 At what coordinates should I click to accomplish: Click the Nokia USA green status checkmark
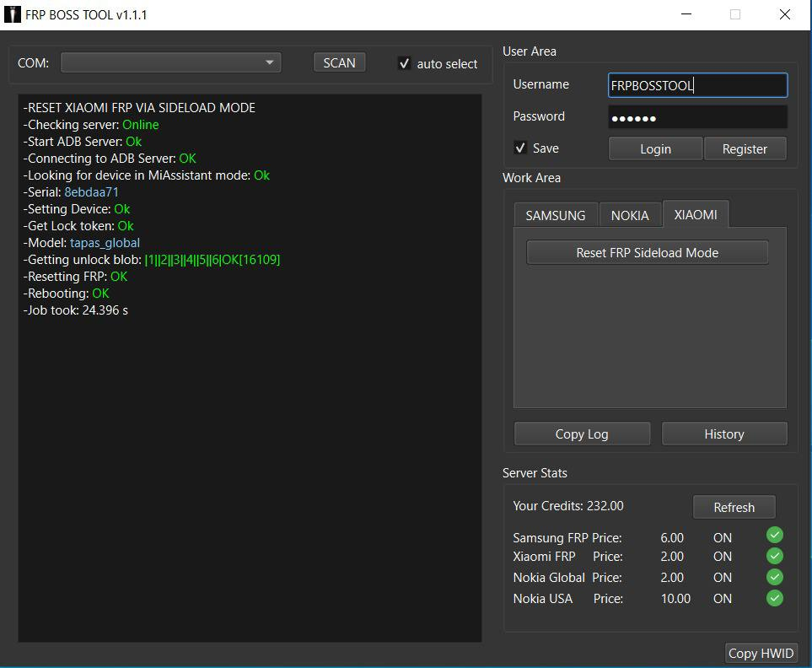pyautogui.click(x=774, y=598)
